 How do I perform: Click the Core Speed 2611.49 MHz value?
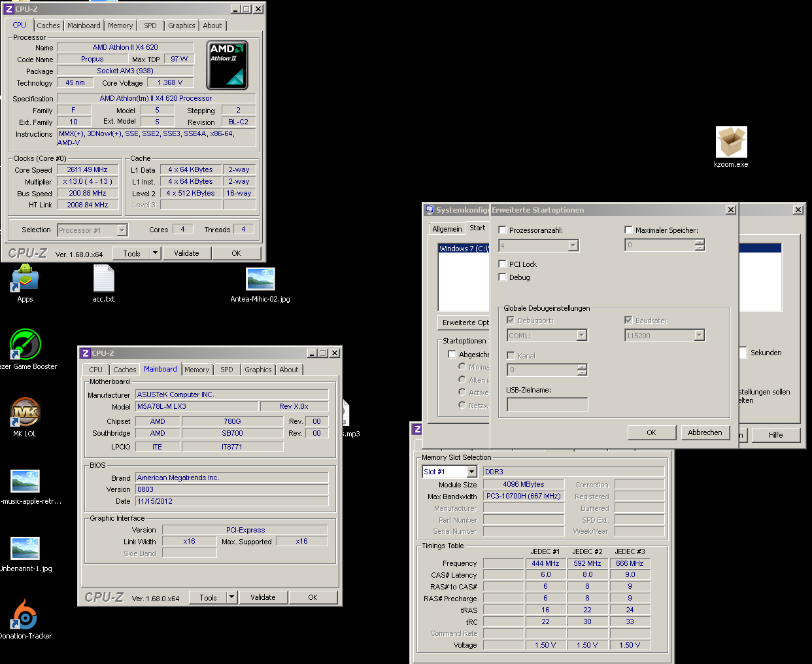click(x=87, y=169)
